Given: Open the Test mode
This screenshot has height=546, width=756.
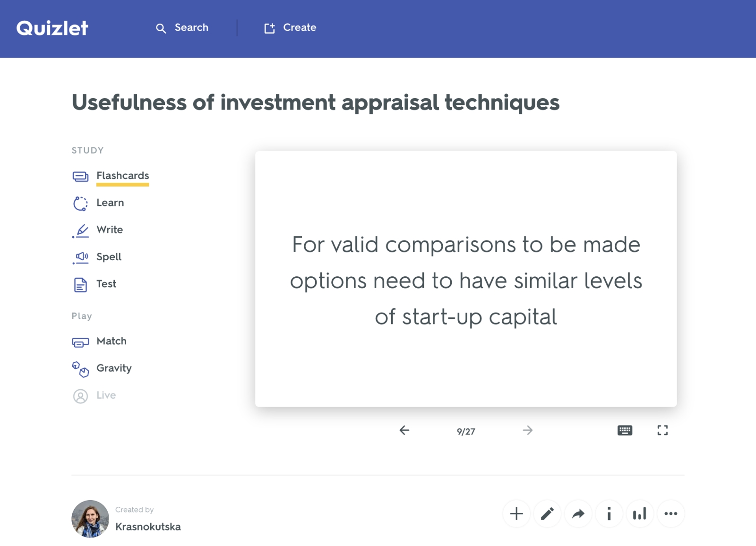Looking at the screenshot, I should click(106, 284).
